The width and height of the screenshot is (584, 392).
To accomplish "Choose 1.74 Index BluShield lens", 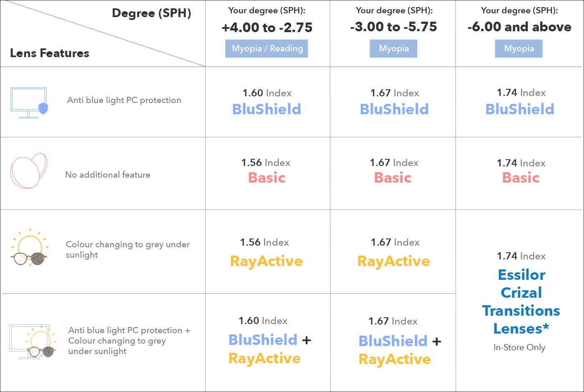I will (520, 102).
